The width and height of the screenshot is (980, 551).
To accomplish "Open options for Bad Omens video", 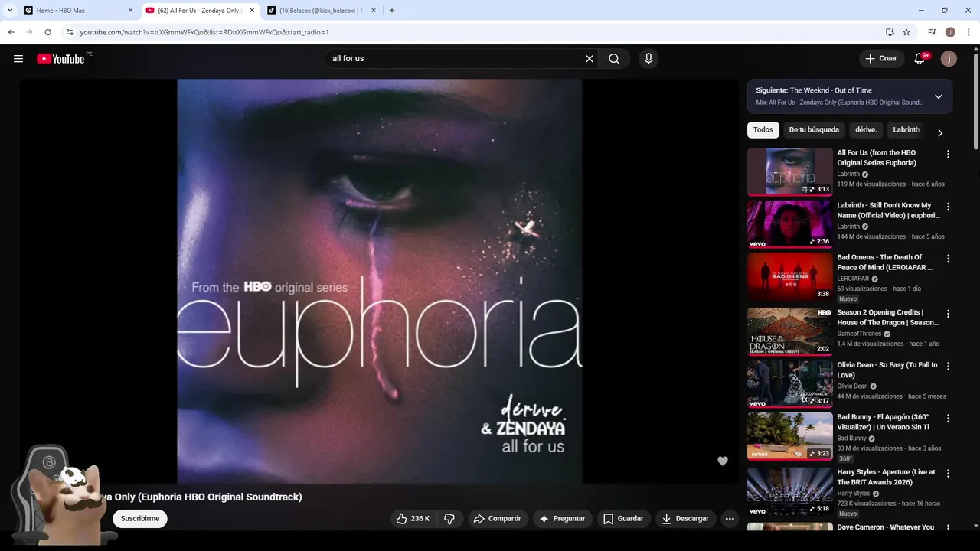I will (948, 259).
